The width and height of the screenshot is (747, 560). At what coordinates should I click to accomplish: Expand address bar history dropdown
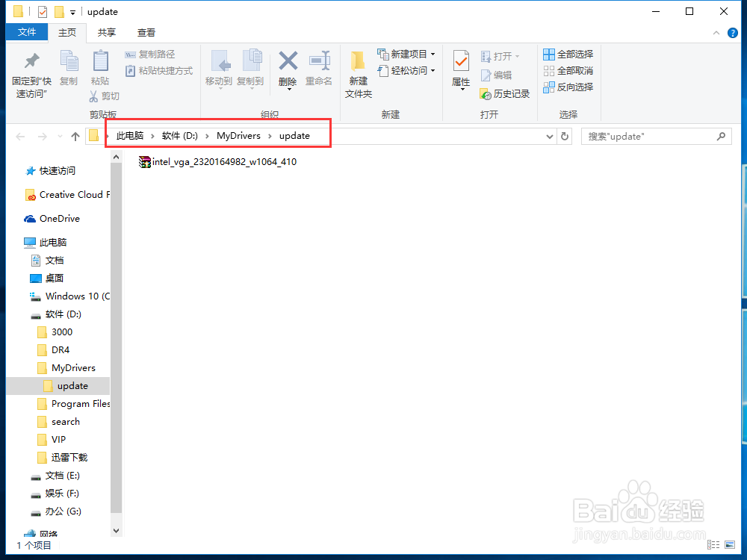pos(549,137)
